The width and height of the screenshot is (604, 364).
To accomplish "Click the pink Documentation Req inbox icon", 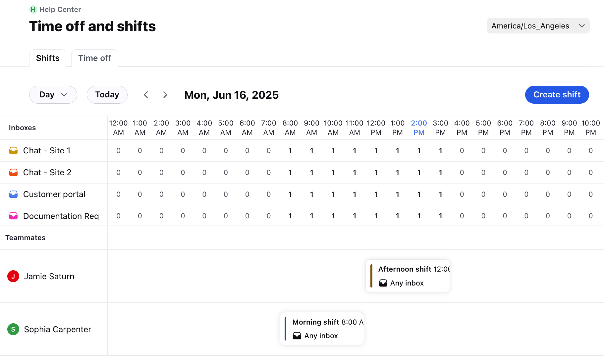I will point(13,216).
